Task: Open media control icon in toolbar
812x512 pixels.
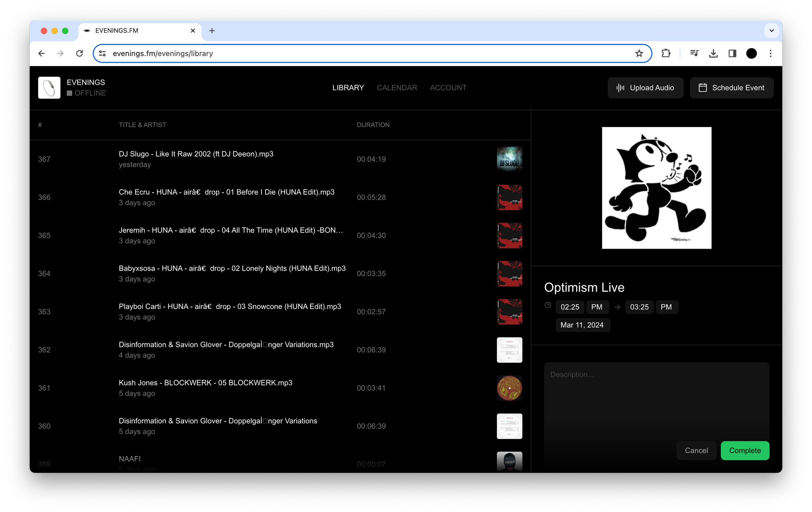Action: click(x=694, y=54)
